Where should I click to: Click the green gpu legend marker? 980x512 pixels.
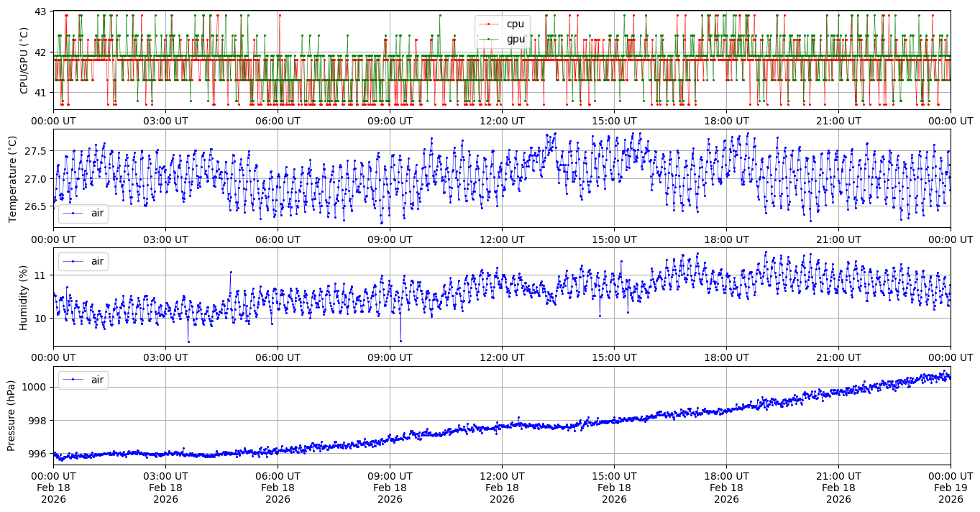490,39
